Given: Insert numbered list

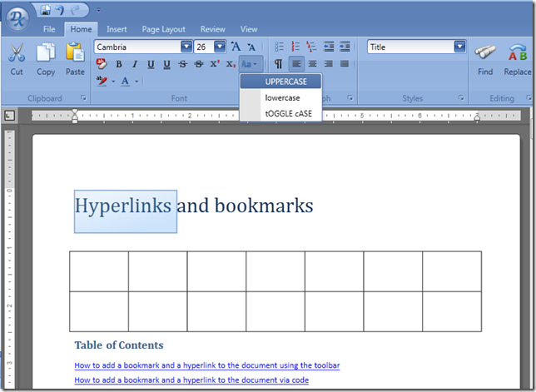Looking at the screenshot, I should [x=295, y=47].
